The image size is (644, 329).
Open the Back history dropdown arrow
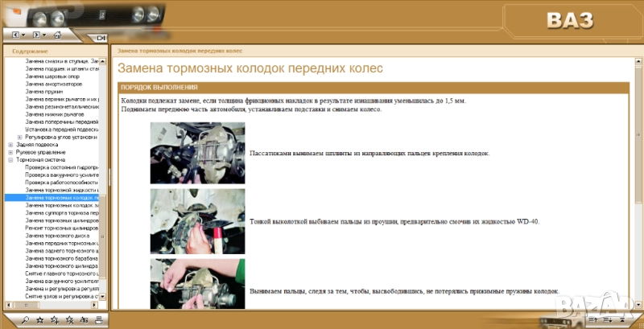pos(25,35)
